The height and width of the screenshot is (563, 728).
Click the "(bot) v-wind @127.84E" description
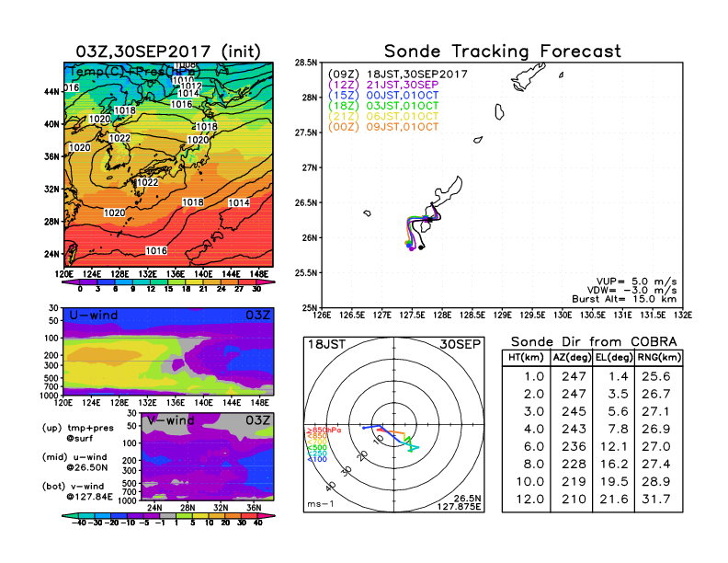pos(77,491)
